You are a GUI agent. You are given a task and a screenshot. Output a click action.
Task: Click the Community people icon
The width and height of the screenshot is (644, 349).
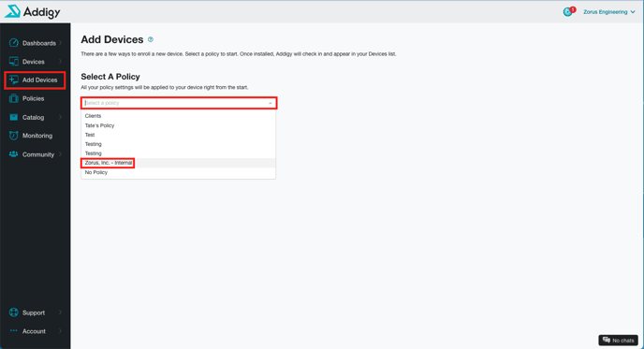coord(13,154)
